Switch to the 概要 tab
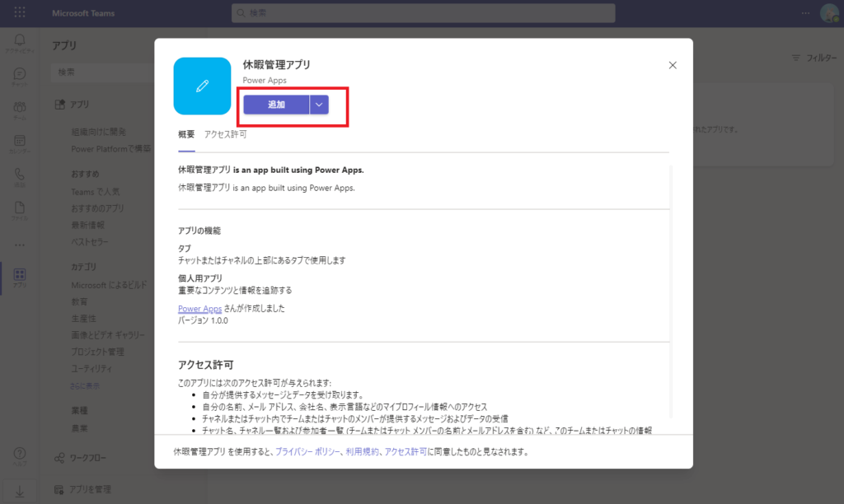The image size is (844, 504). [x=186, y=134]
